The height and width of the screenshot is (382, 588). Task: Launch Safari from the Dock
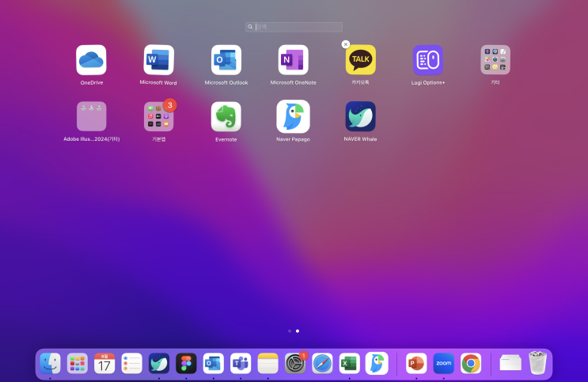point(323,363)
